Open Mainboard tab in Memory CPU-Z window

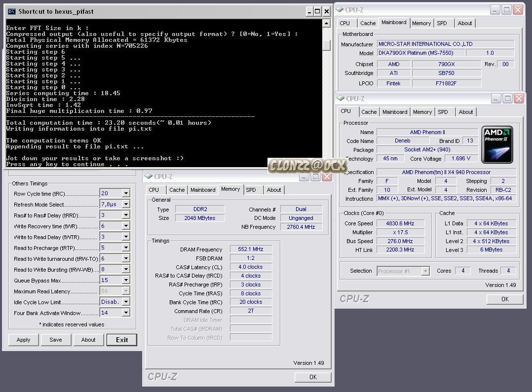pyautogui.click(x=203, y=190)
